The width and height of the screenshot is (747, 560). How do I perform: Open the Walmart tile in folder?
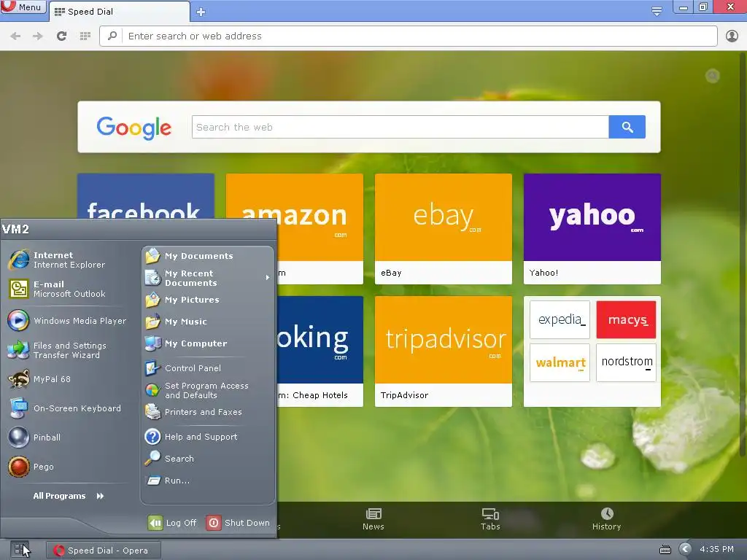point(560,362)
